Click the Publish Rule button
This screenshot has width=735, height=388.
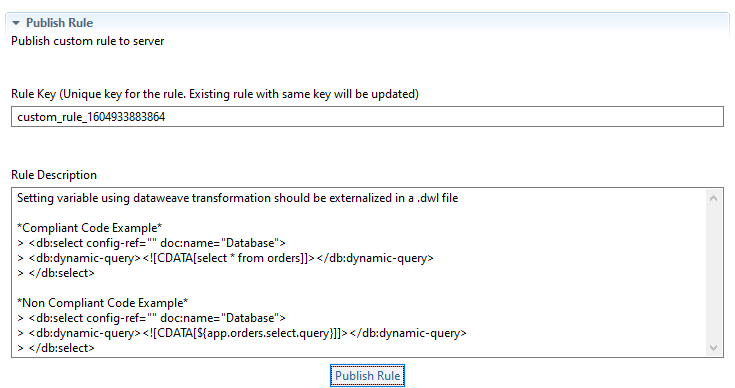click(368, 376)
